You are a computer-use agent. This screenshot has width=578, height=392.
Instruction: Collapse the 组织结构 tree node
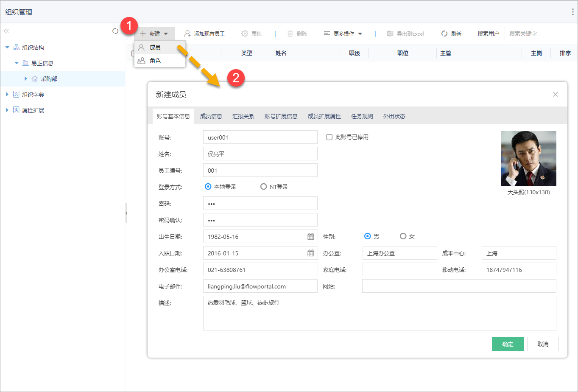[7, 48]
